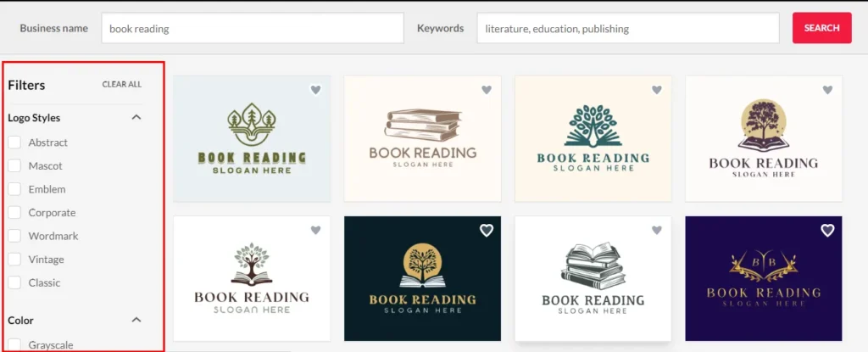Click the red SEARCH button
The image size is (868, 352).
tap(822, 28)
